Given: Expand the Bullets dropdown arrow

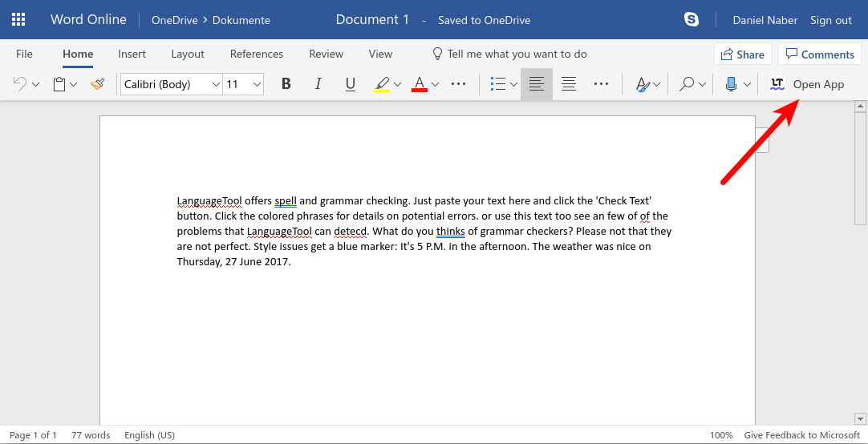Looking at the screenshot, I should click(513, 85).
